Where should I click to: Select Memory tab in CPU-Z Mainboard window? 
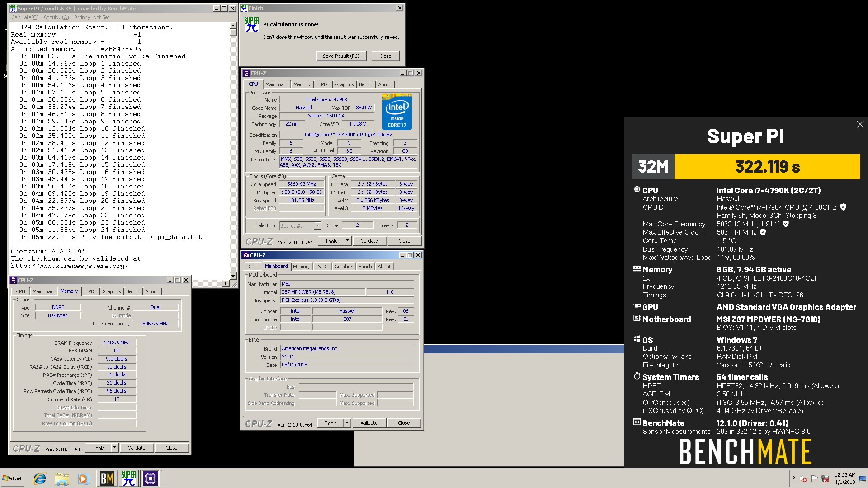click(302, 267)
